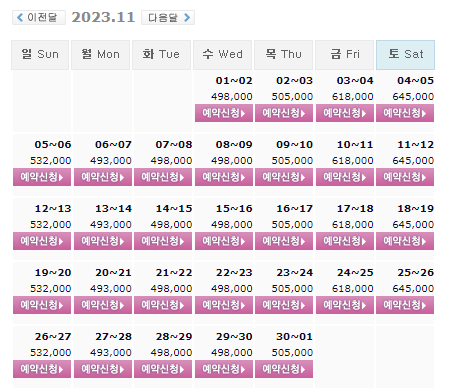Viewport: 449px width, 390px height.
Task: Click 예약신청 under 13~14
Action: [103, 241]
